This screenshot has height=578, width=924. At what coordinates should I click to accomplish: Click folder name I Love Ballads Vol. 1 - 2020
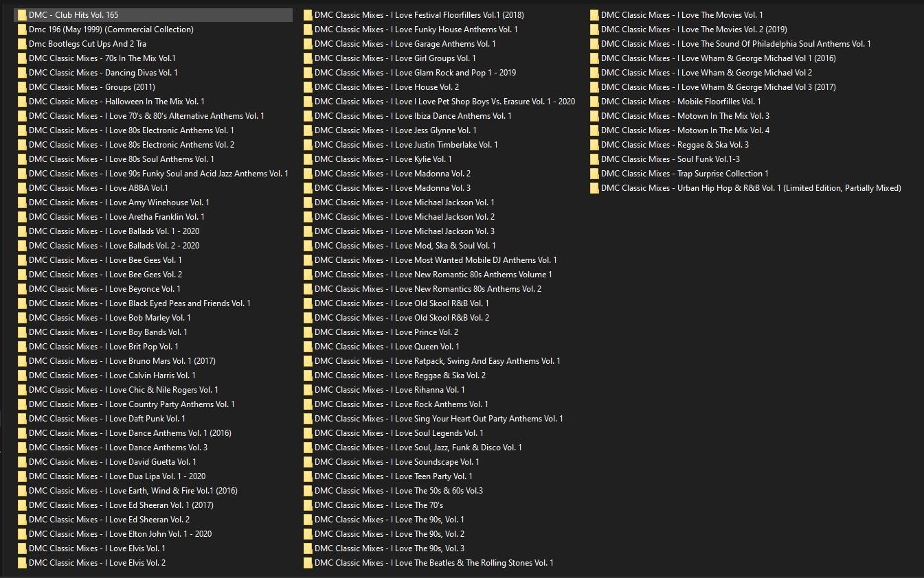pos(114,231)
